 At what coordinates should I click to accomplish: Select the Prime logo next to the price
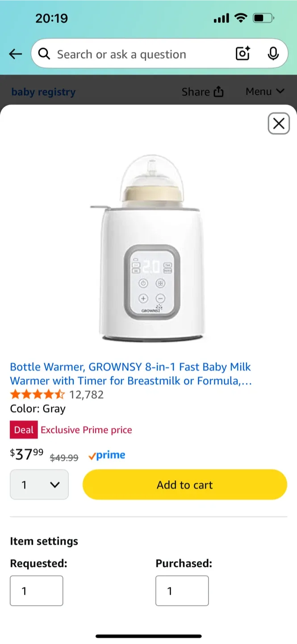[x=107, y=455]
